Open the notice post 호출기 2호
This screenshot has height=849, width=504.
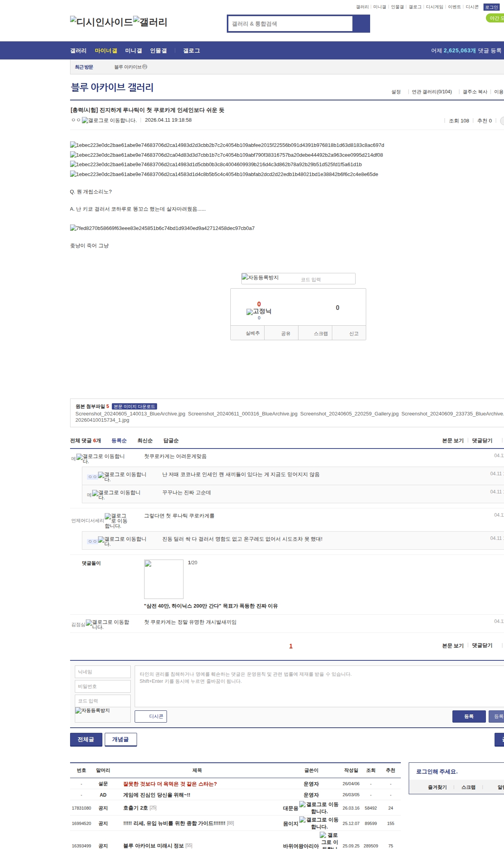135,808
